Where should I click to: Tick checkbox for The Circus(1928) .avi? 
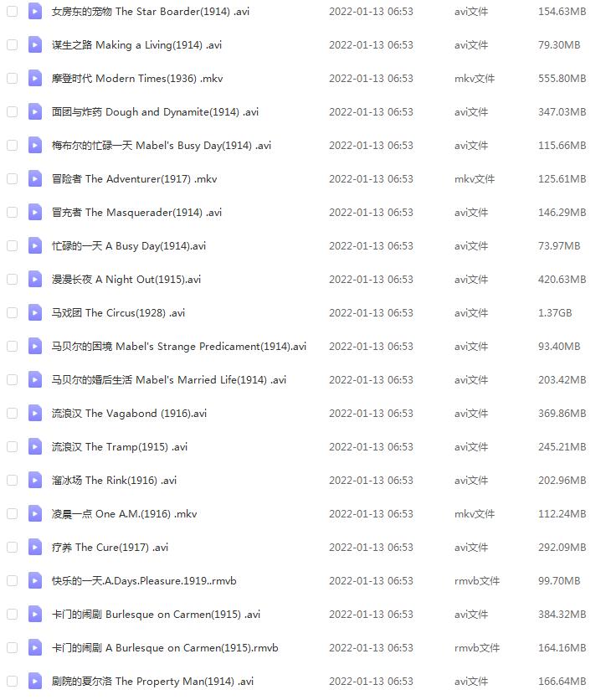click(13, 313)
